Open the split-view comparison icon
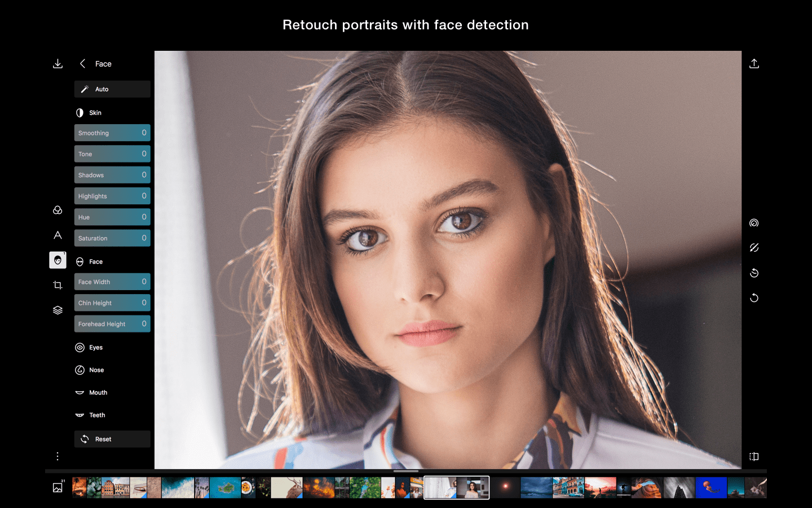Image resolution: width=812 pixels, height=508 pixels. (x=754, y=456)
